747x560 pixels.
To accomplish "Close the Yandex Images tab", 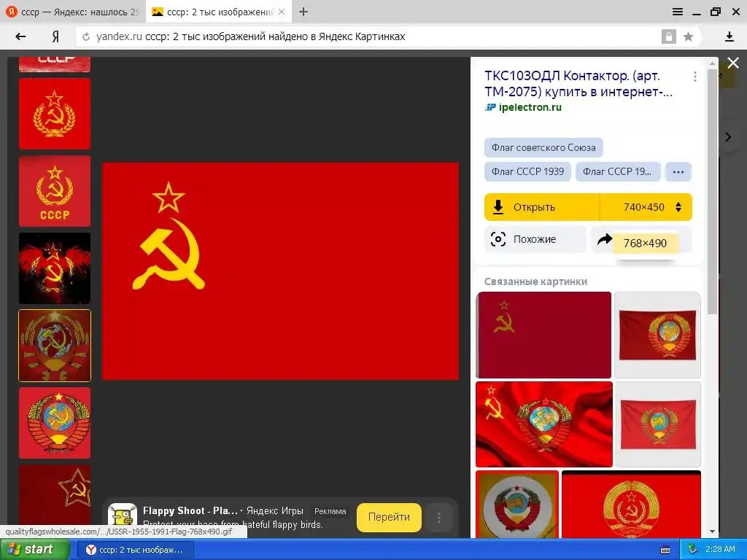I will [282, 12].
